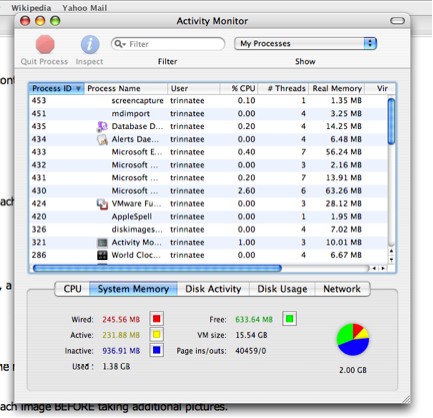Click inside the Filter search field

[168, 44]
